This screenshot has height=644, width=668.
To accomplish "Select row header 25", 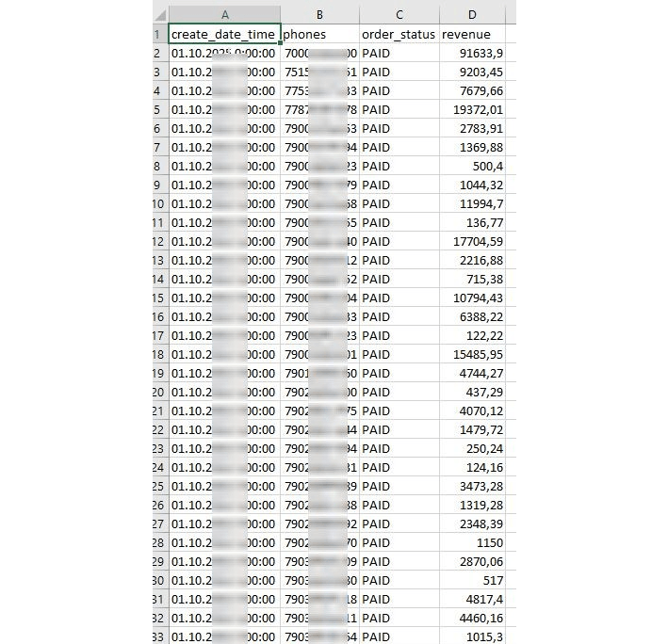I will tap(160, 486).
